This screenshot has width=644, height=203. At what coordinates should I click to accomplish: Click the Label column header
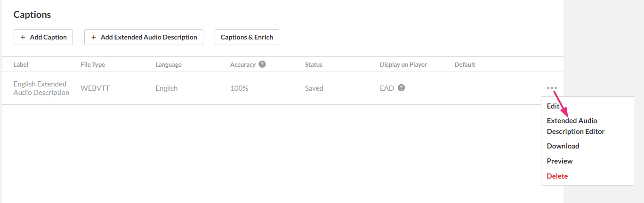point(21,64)
